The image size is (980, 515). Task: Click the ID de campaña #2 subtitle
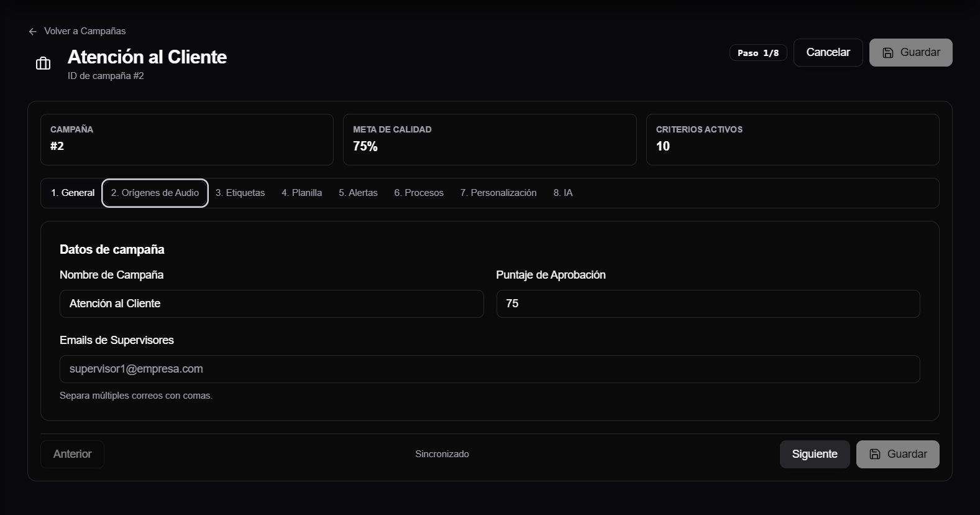(106, 76)
